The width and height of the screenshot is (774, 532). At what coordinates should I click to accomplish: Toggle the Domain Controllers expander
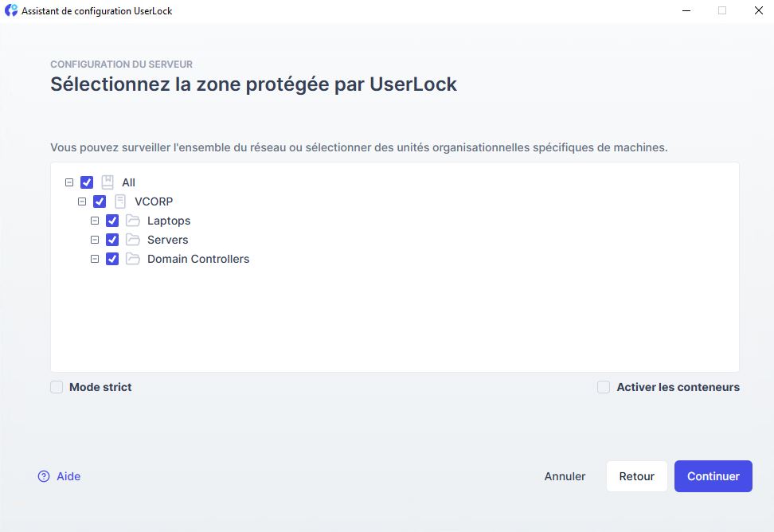(95, 259)
